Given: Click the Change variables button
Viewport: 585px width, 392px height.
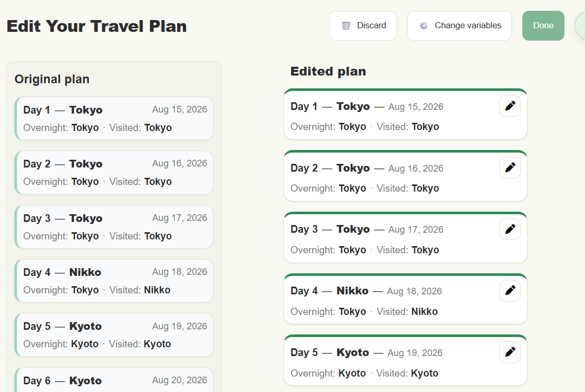Looking at the screenshot, I should (459, 25).
